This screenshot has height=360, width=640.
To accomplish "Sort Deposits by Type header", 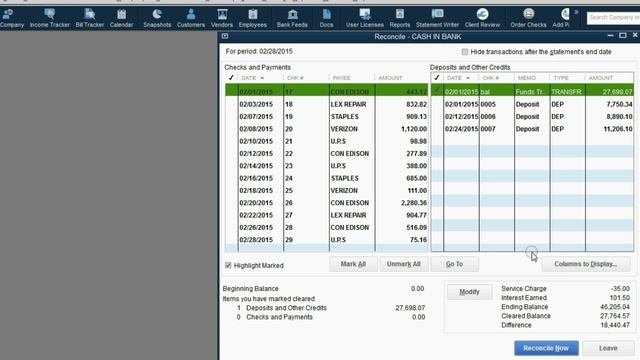I will (567, 78).
